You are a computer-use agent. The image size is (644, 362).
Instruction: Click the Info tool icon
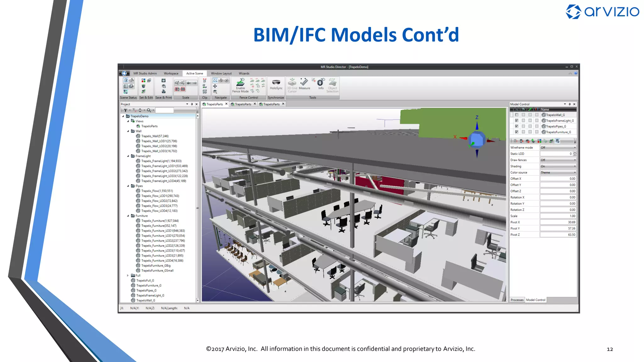[x=320, y=82]
